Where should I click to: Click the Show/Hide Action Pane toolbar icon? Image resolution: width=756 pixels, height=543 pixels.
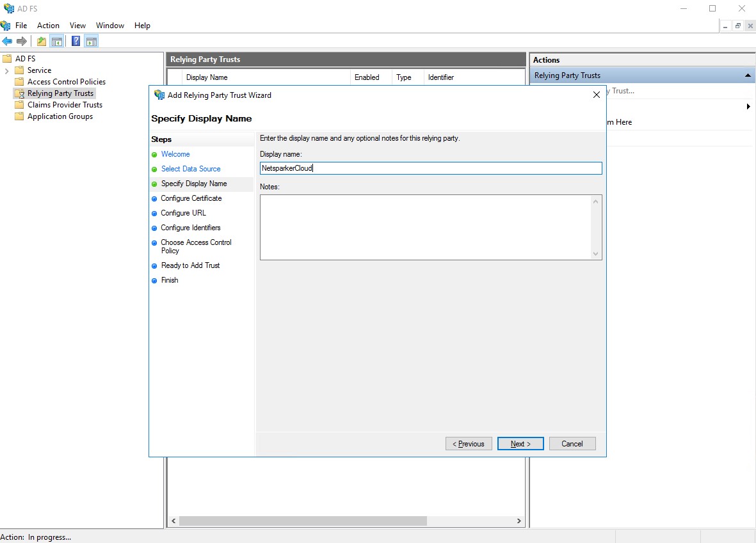(x=91, y=40)
